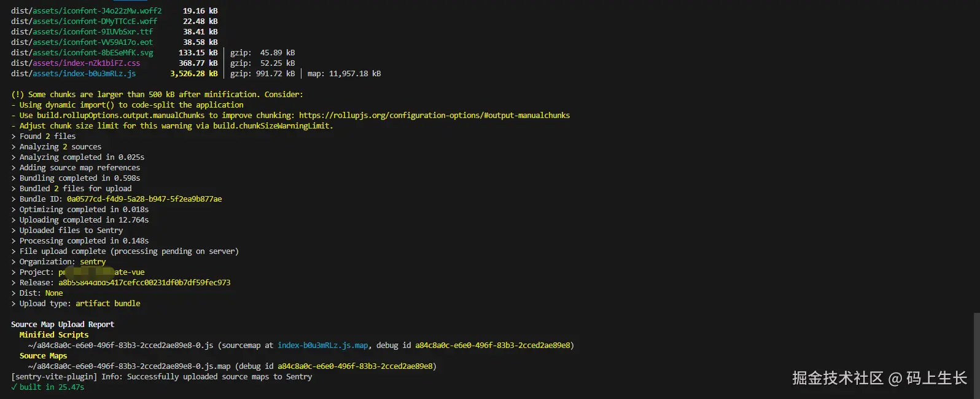Click the Release hash value
The image size is (980, 399).
click(x=144, y=282)
